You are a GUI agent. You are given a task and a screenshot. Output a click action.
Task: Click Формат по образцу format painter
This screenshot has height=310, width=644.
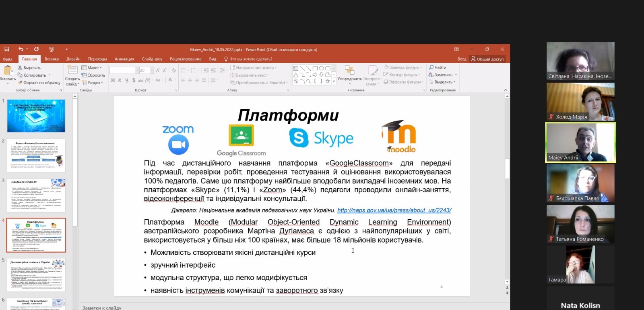(39, 83)
